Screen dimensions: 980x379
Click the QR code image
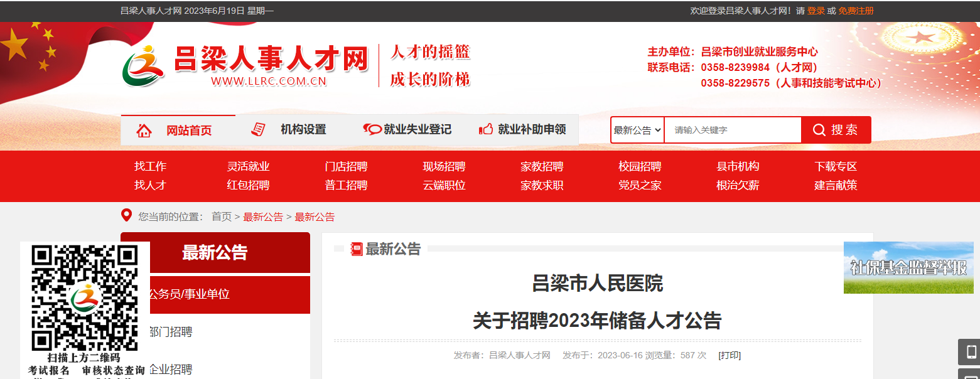pyautogui.click(x=85, y=298)
